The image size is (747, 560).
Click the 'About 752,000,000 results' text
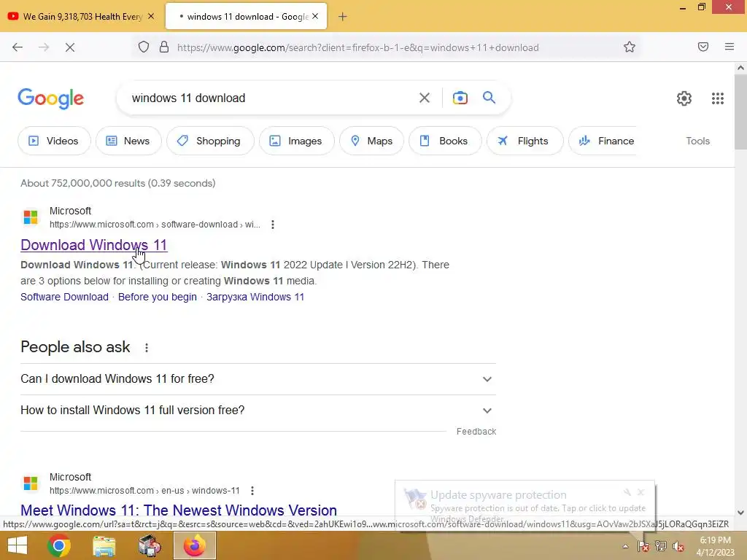pyautogui.click(x=117, y=183)
